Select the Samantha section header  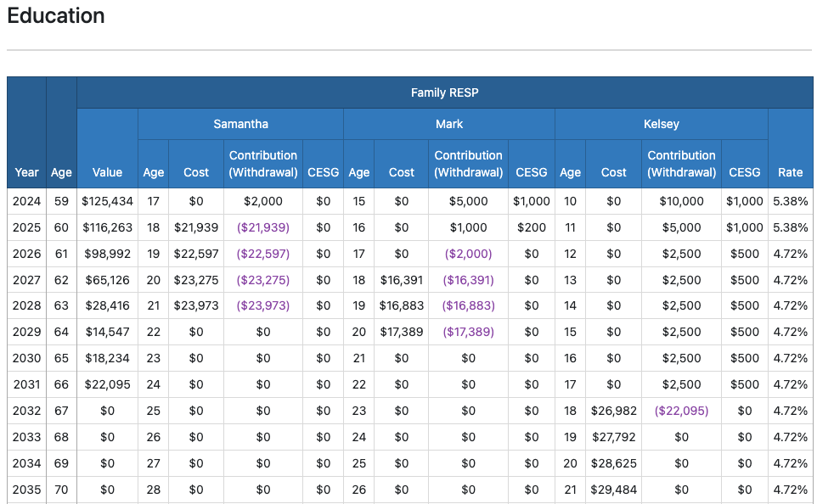tap(240, 123)
